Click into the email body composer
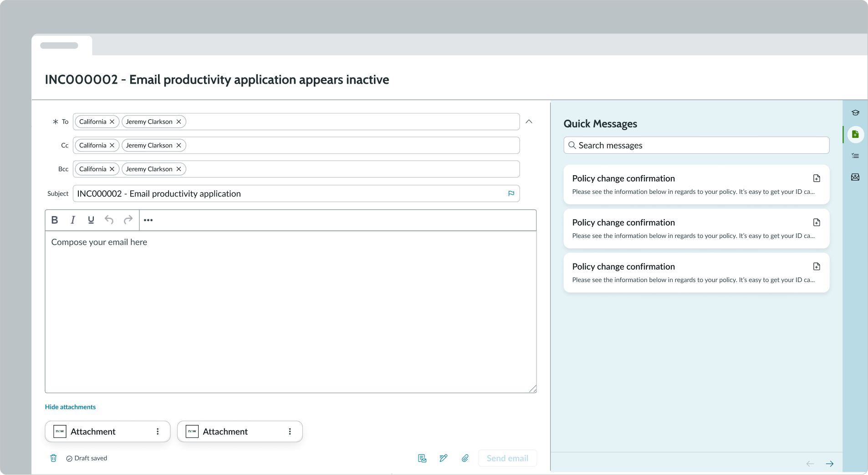The height and width of the screenshot is (475, 868). pos(291,312)
